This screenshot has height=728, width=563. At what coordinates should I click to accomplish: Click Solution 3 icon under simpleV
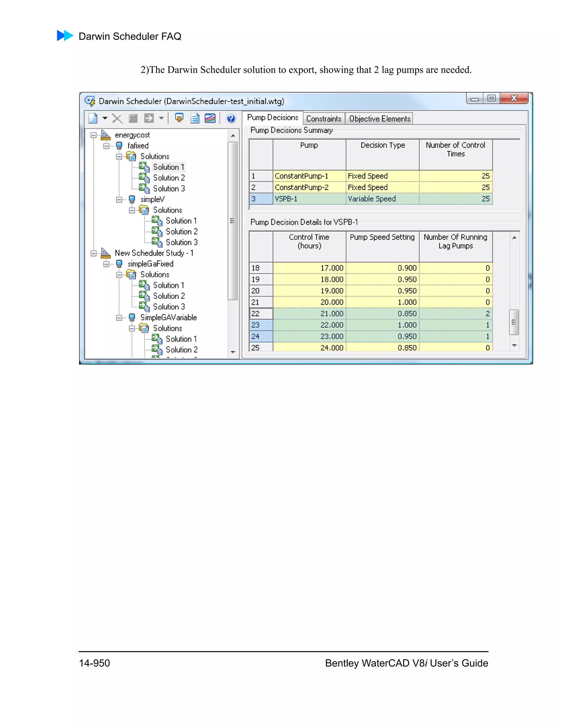tap(157, 242)
